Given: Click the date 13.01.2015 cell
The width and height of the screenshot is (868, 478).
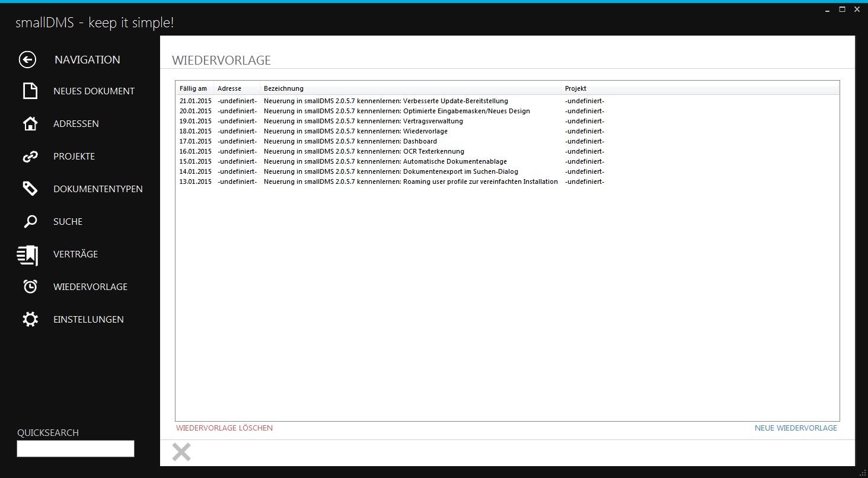Looking at the screenshot, I should click(196, 182).
